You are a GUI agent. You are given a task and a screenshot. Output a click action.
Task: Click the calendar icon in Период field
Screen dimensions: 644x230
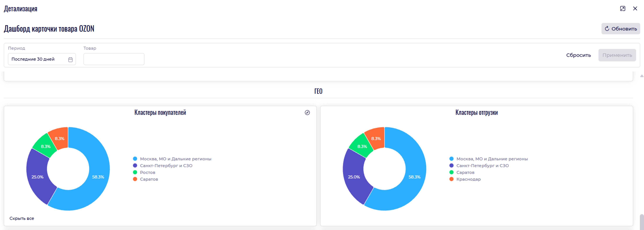[x=71, y=59]
